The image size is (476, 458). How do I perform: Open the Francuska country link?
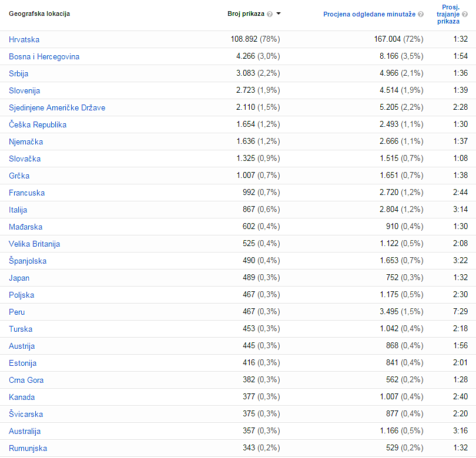click(x=26, y=193)
